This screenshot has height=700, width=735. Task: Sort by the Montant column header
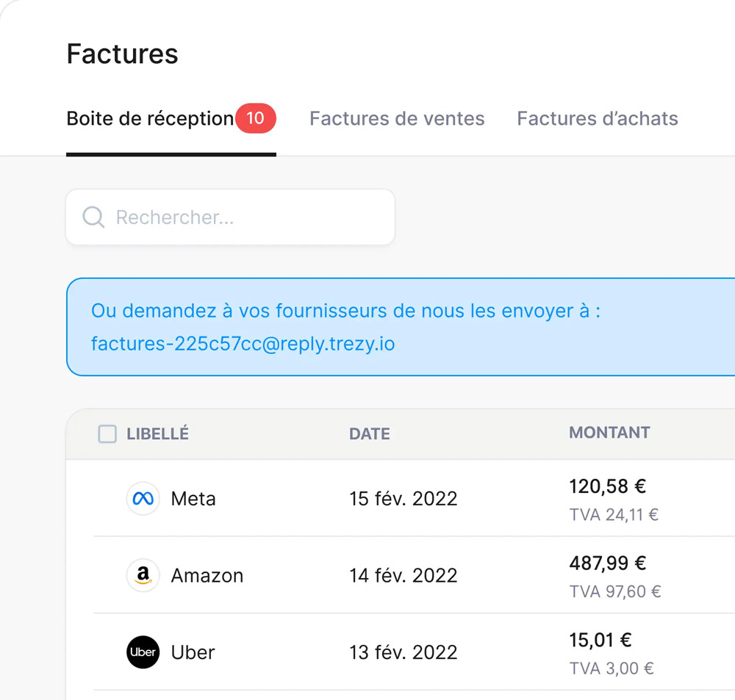coord(609,433)
